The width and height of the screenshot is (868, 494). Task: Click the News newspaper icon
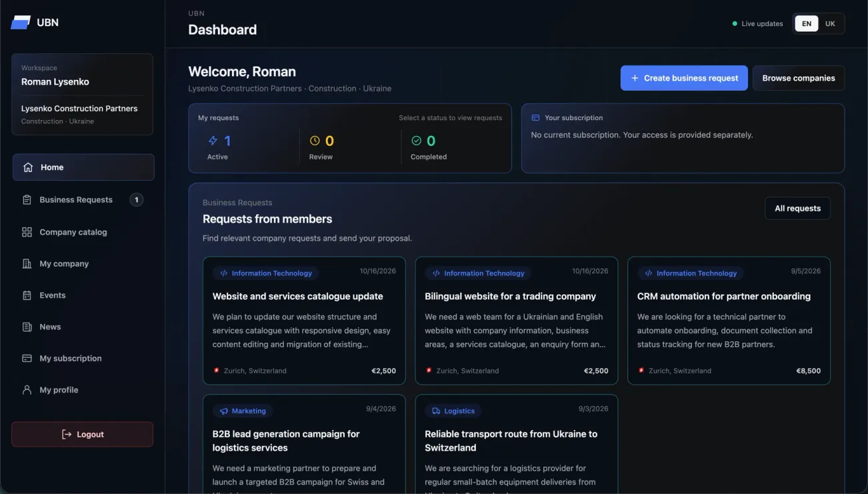[27, 327]
